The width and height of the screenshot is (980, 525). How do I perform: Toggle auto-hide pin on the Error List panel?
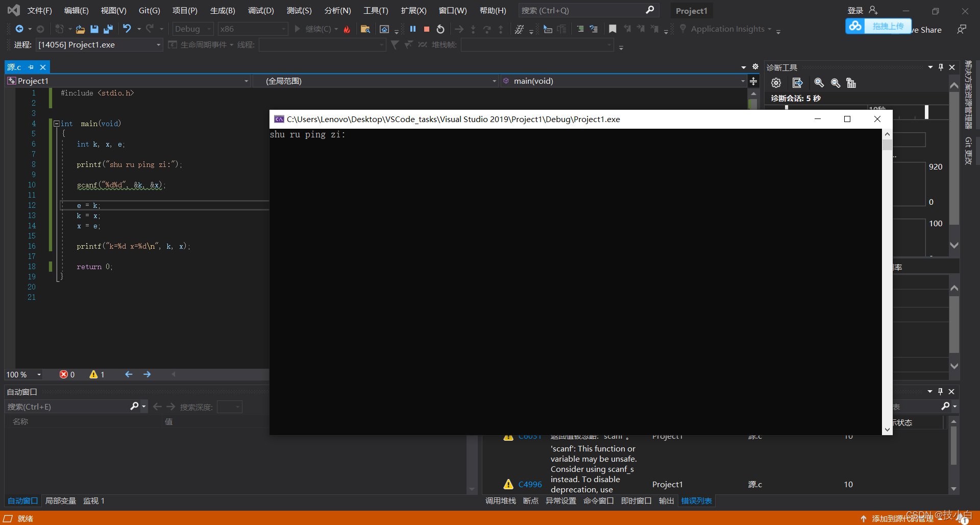[x=940, y=391]
